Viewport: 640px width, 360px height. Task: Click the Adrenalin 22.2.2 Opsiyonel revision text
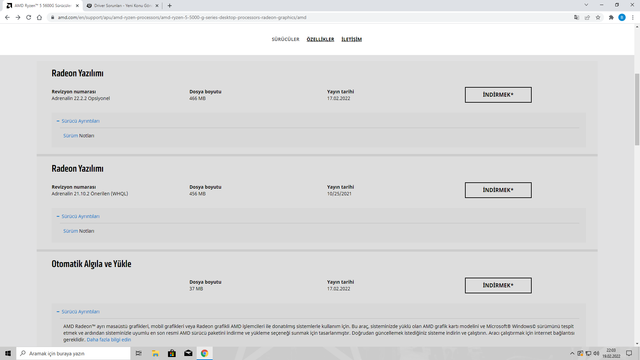point(80,98)
